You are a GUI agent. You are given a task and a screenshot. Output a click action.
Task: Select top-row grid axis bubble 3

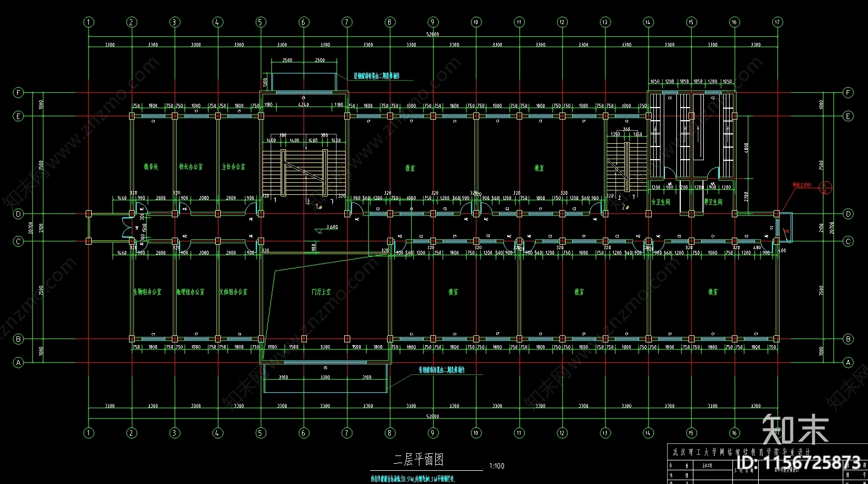click(x=175, y=22)
